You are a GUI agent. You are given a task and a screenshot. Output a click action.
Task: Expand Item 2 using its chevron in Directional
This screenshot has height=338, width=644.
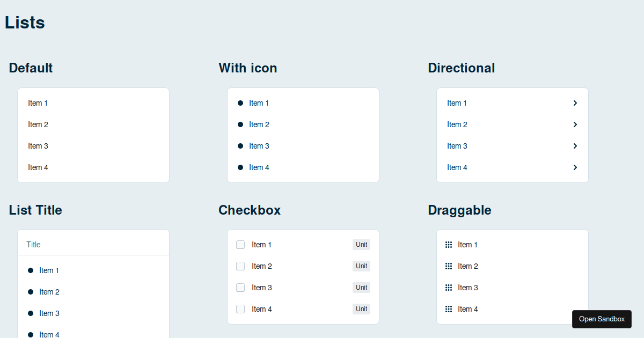click(575, 124)
